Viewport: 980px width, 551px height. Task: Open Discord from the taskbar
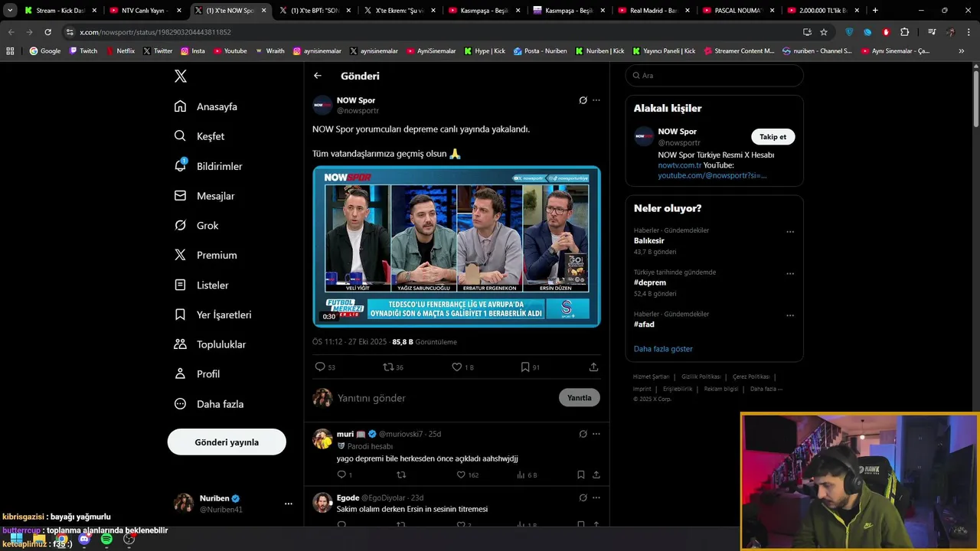pos(84,540)
